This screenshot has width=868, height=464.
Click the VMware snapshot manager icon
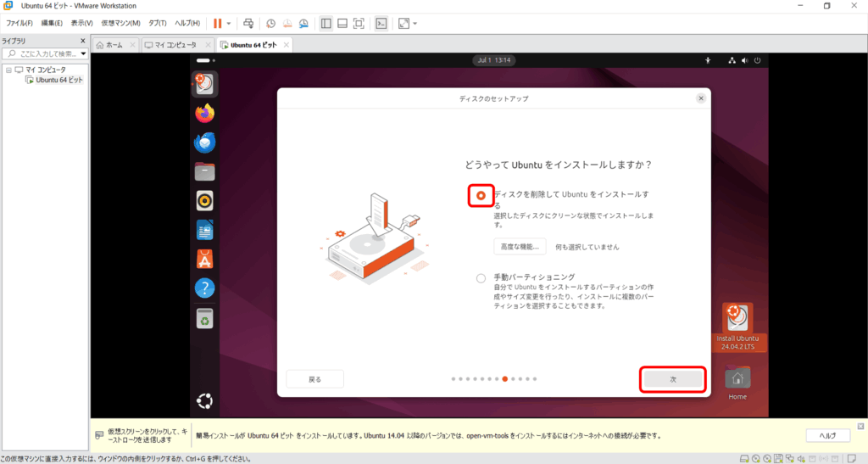click(303, 24)
